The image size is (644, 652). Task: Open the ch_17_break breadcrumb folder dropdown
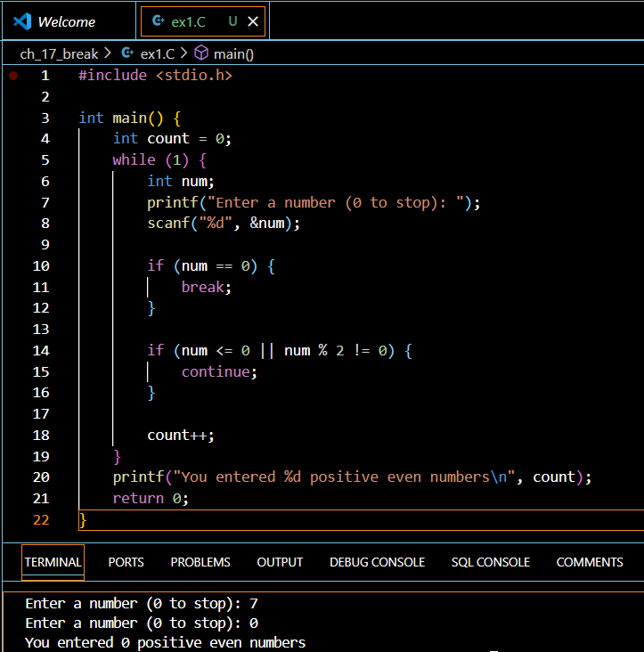point(59,53)
